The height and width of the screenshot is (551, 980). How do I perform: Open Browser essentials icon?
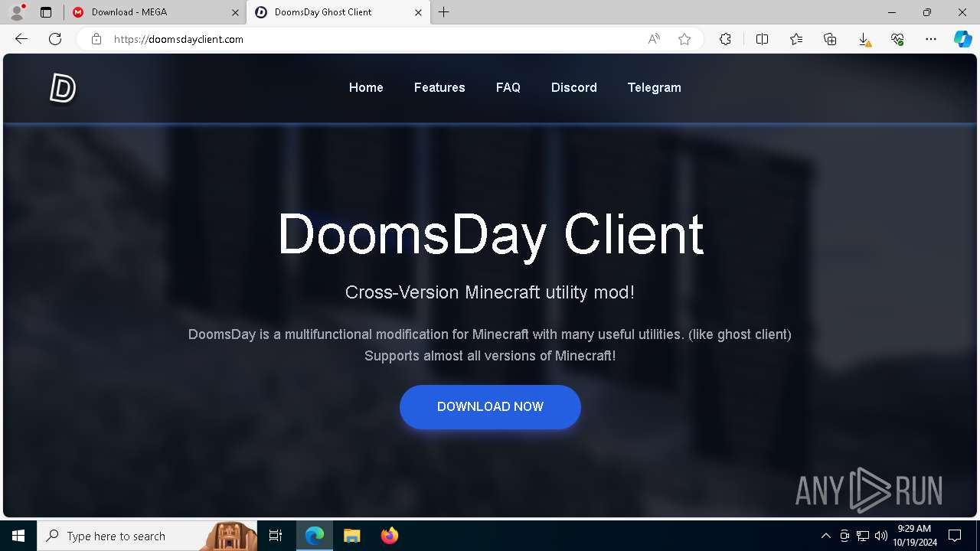click(897, 39)
